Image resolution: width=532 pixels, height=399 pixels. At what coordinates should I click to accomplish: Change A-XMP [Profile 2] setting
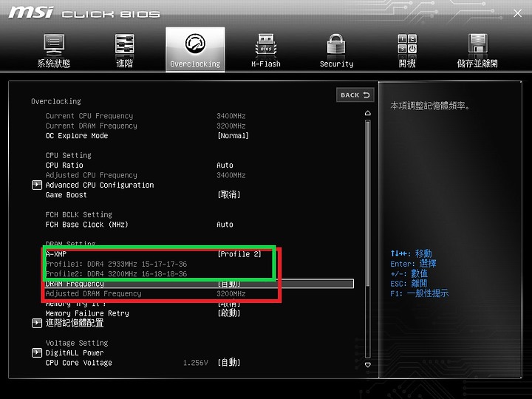point(239,254)
